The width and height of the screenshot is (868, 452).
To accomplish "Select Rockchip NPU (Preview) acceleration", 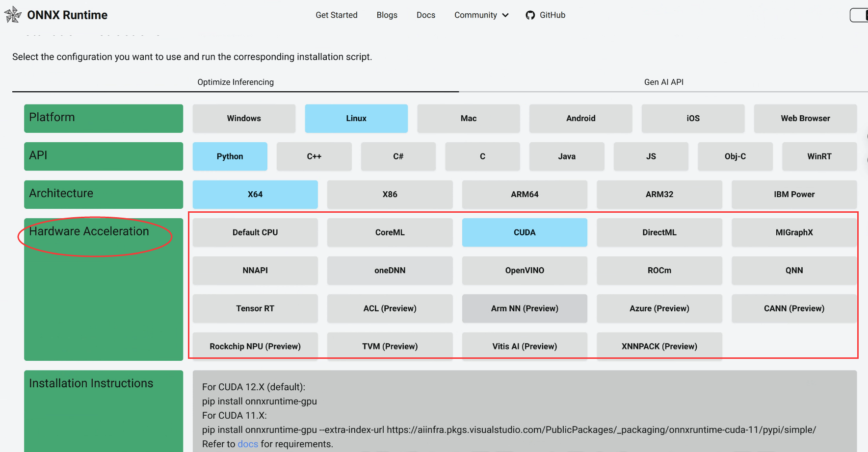I will pos(255,346).
